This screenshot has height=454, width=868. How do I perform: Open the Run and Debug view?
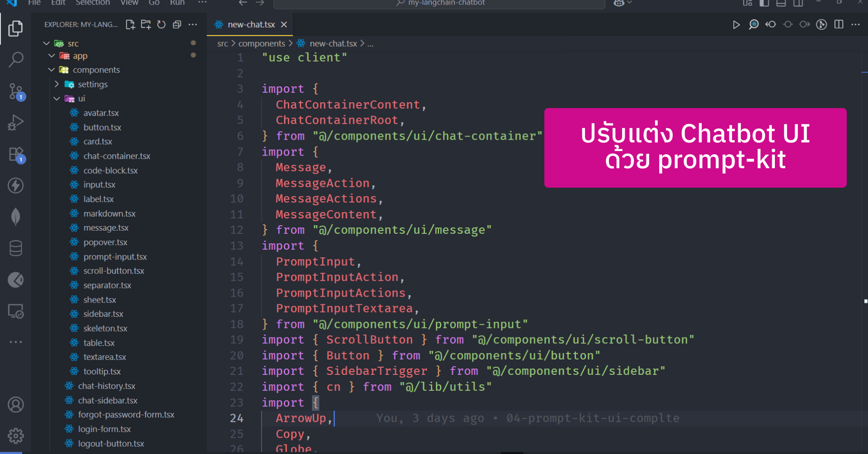click(x=16, y=123)
